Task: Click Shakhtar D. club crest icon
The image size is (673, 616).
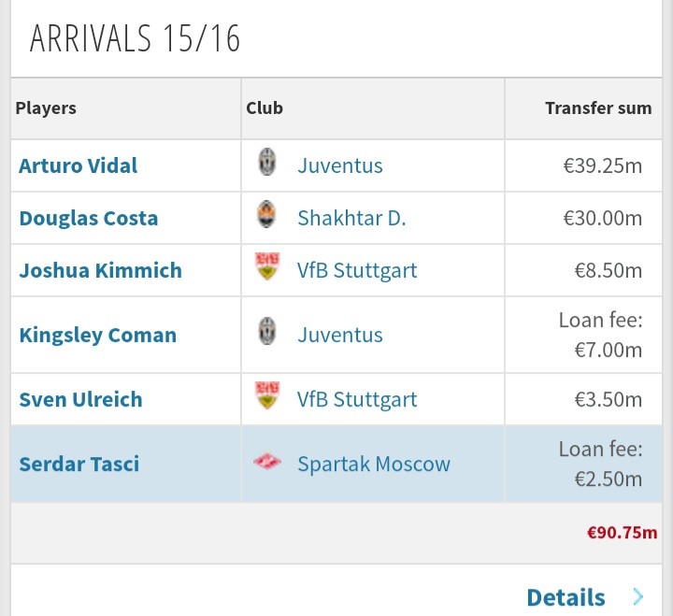Action: (267, 216)
